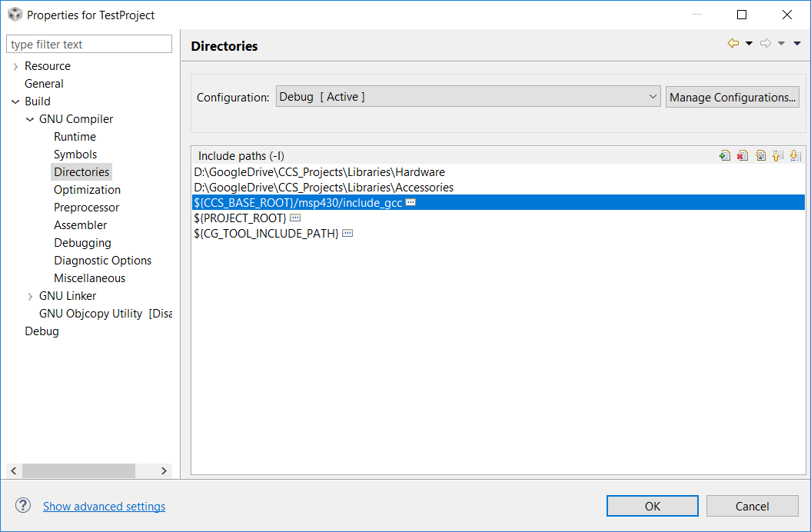Move the selected include path up

pyautogui.click(x=777, y=155)
